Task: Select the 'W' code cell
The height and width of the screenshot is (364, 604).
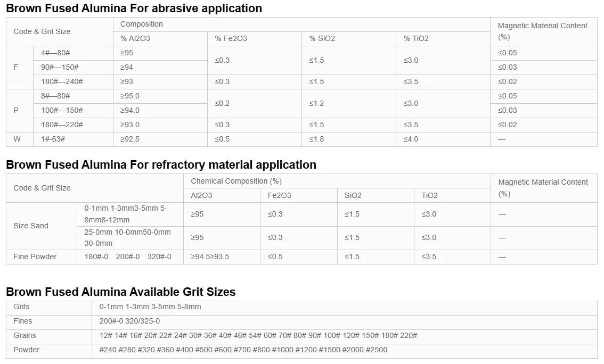Action: click(20, 139)
